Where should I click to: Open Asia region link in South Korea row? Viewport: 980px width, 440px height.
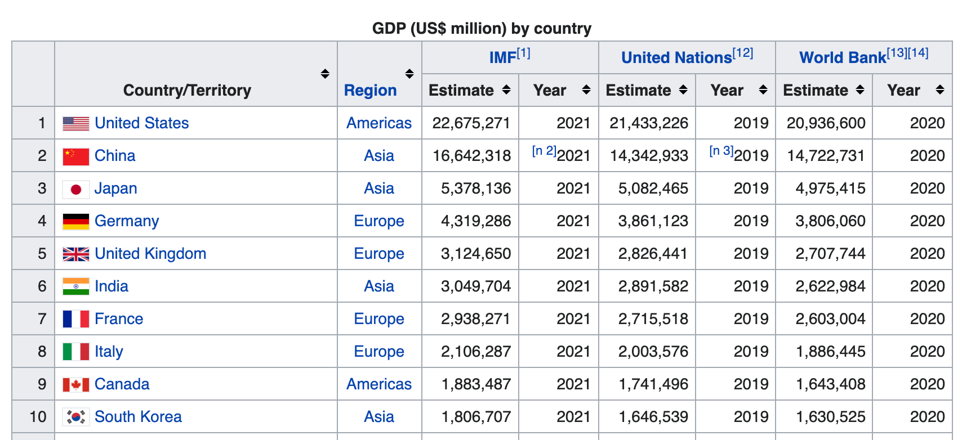(x=379, y=417)
